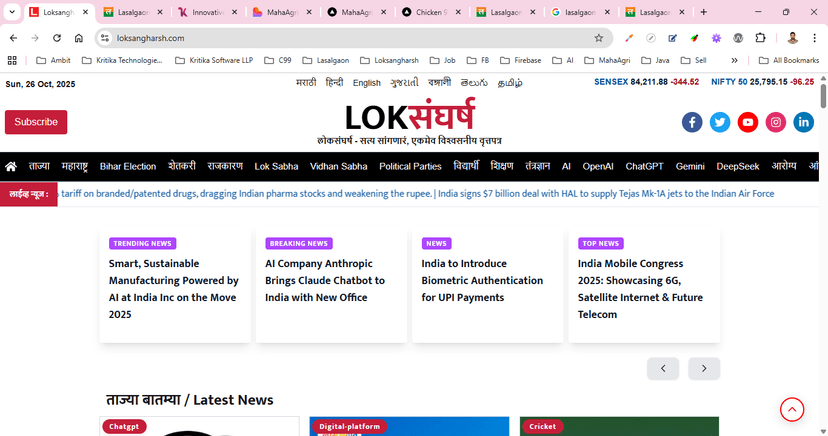The height and width of the screenshot is (436, 828).
Task: Expand the hidden bookmarks overflow chevron
Action: click(735, 60)
